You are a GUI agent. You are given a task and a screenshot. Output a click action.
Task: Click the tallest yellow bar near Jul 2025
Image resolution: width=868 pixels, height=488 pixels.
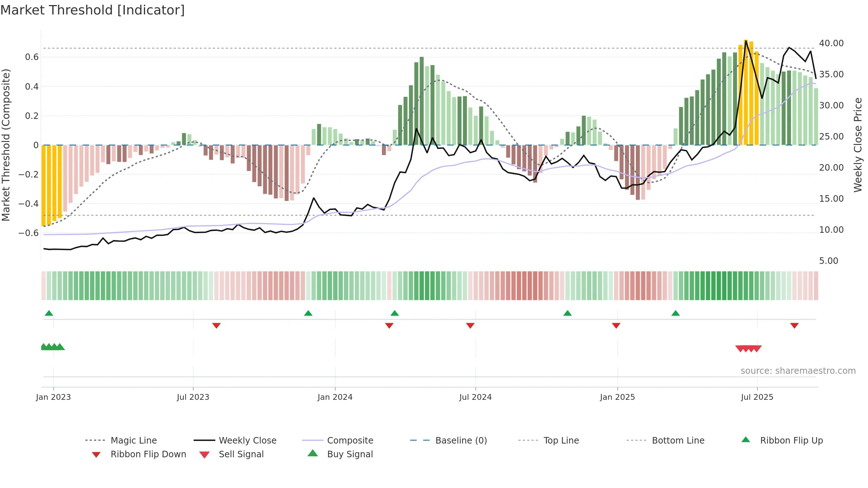click(746, 92)
